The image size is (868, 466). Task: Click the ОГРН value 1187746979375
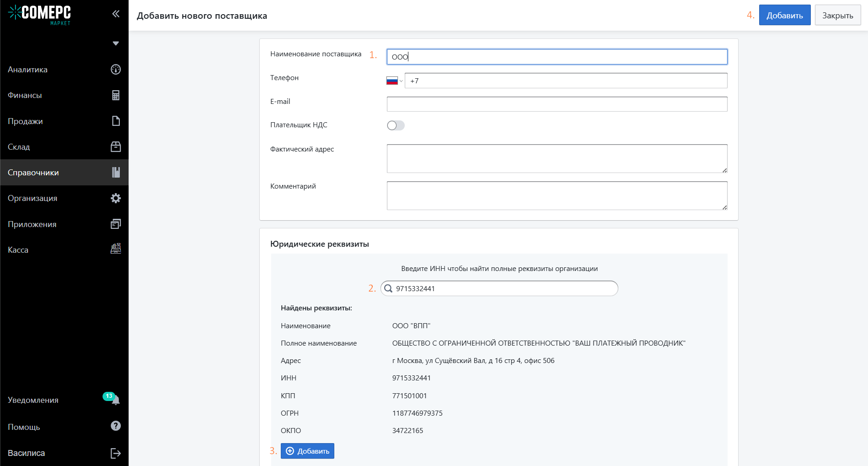(418, 413)
